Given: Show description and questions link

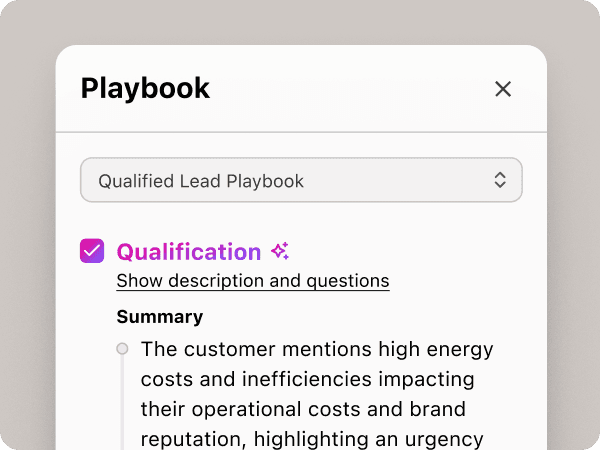Looking at the screenshot, I should pos(252,281).
